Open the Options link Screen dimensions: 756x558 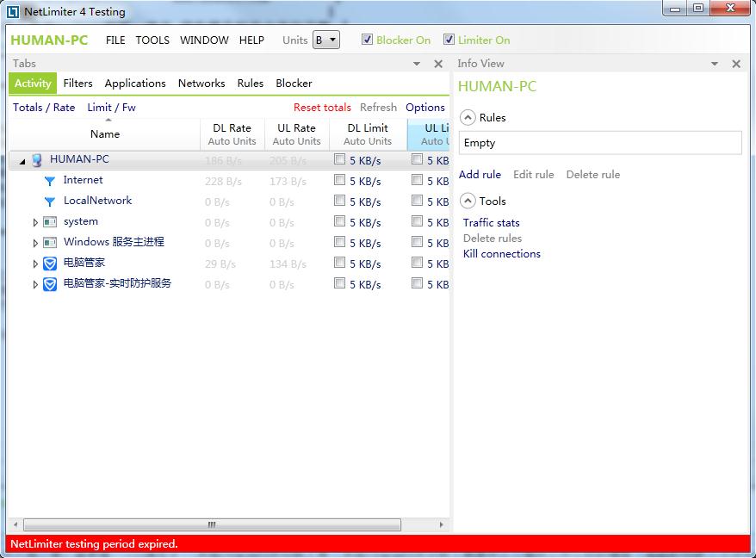point(425,108)
